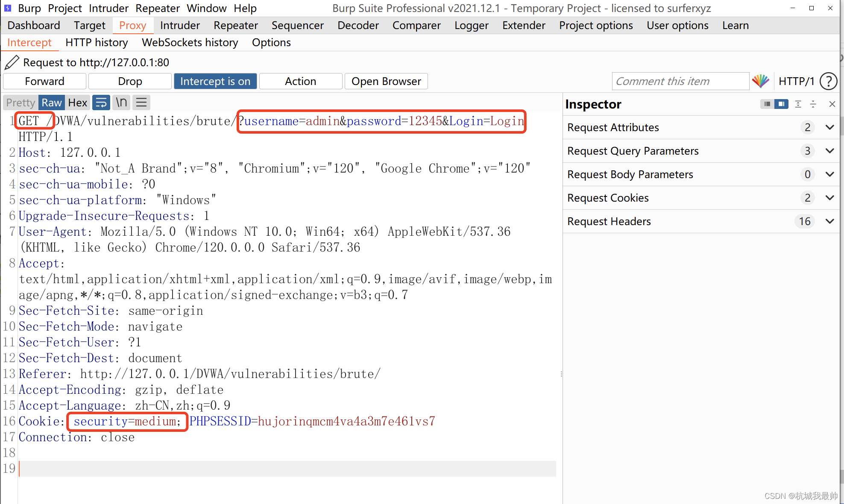844x504 pixels.
Task: Open the Learn tab
Action: 736,25
